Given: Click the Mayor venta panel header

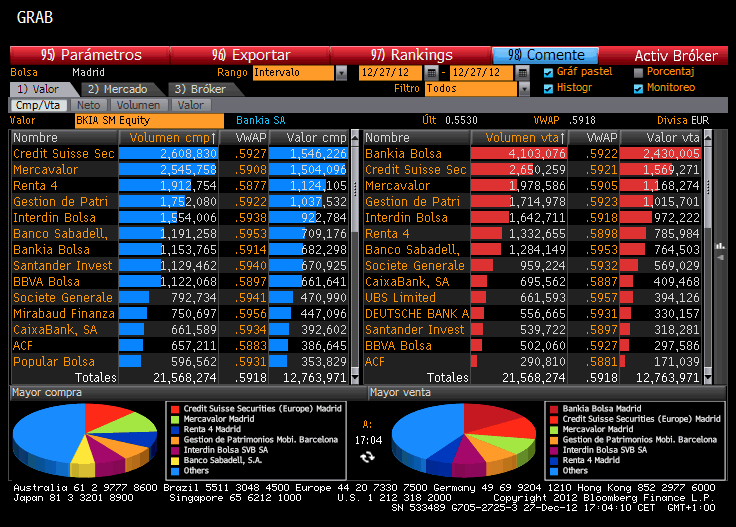Looking at the screenshot, I should [x=547, y=393].
